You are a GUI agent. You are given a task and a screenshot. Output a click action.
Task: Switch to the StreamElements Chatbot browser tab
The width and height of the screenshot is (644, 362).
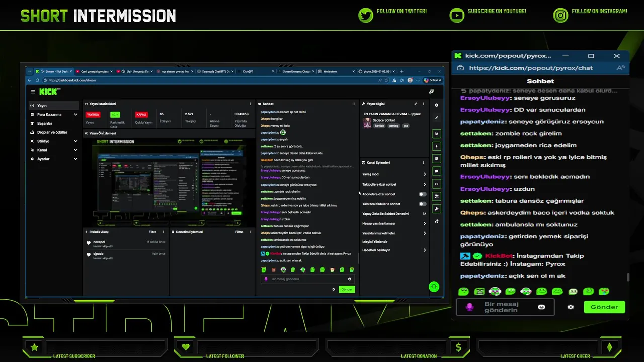point(297,71)
